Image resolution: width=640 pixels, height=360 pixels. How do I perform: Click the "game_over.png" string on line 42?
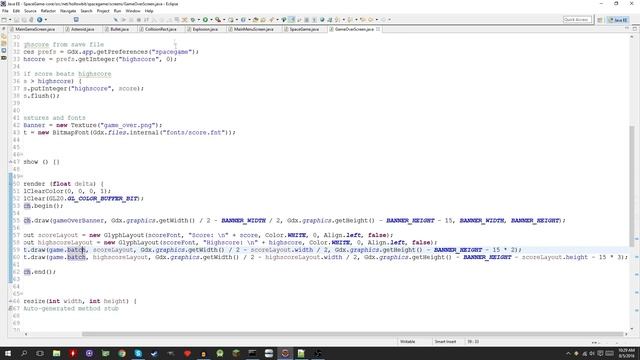(129, 125)
